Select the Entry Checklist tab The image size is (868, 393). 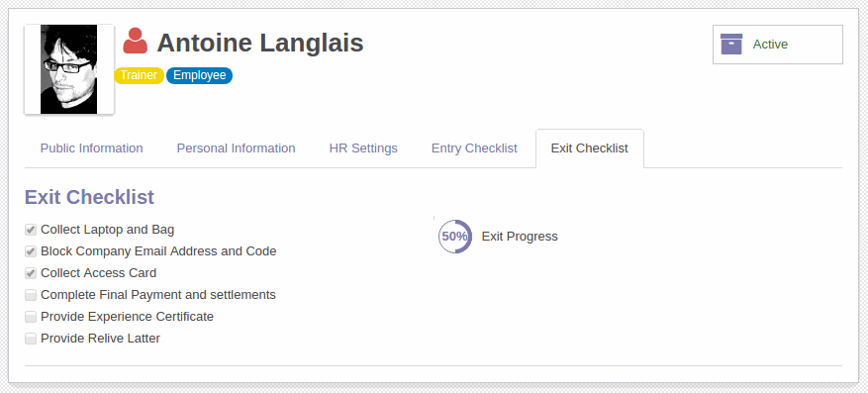(474, 148)
